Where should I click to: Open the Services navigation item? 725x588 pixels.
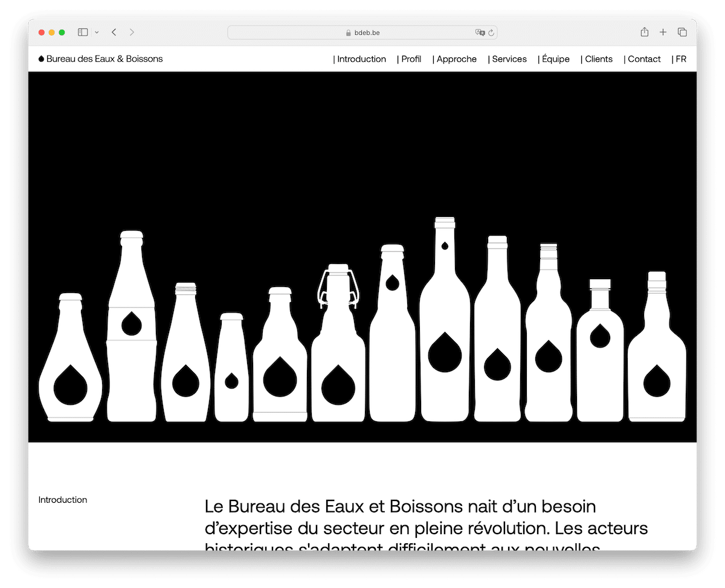509,59
